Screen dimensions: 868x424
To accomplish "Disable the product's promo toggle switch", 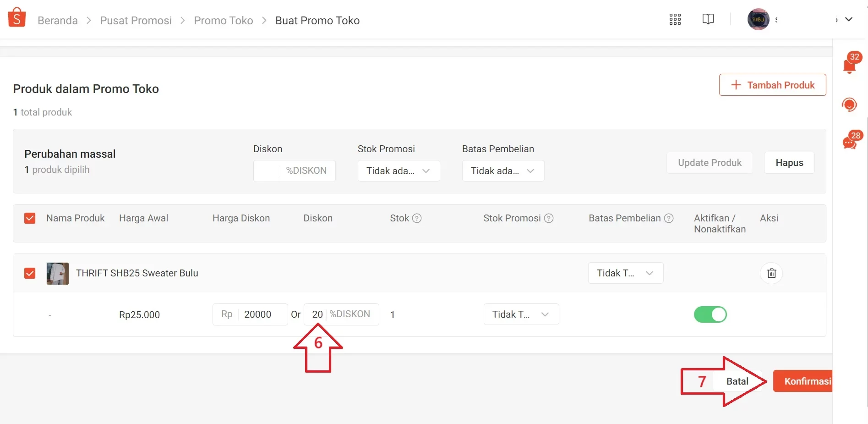I will click(x=710, y=314).
